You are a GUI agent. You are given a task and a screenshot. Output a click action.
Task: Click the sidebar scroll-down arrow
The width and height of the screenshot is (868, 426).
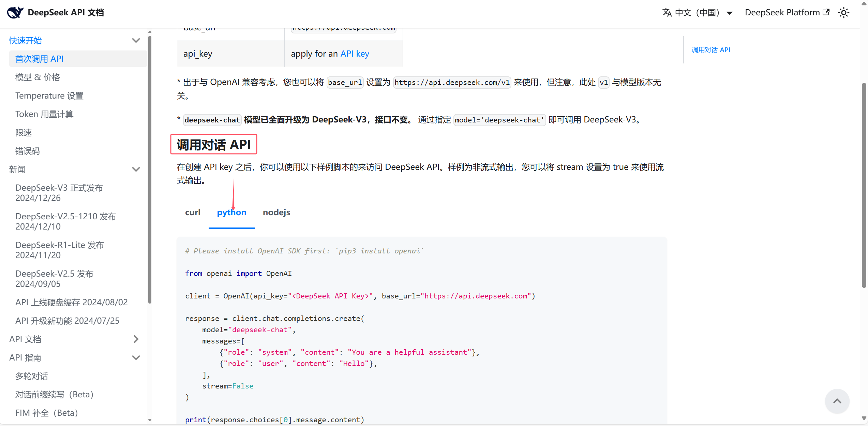click(150, 420)
